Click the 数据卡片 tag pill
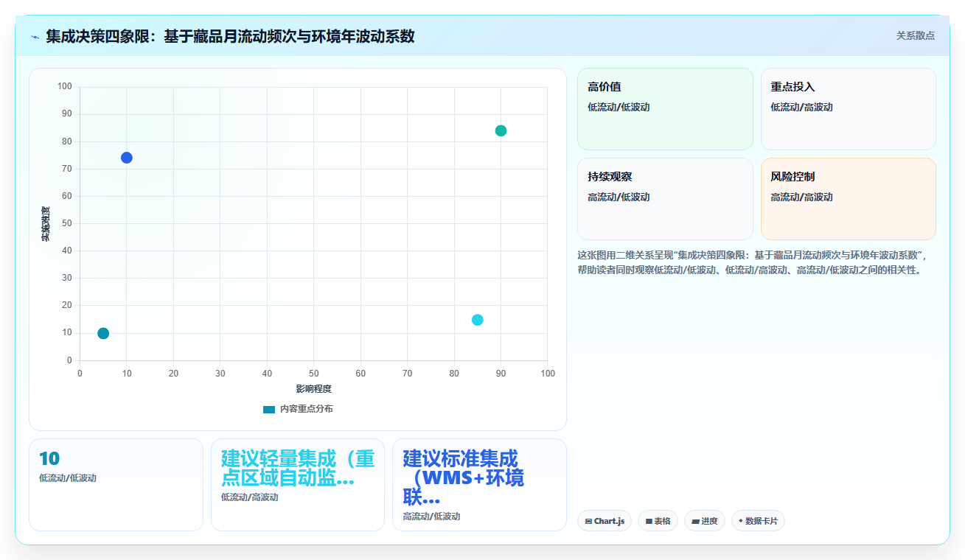Viewport: 965px width, 560px height. click(758, 521)
